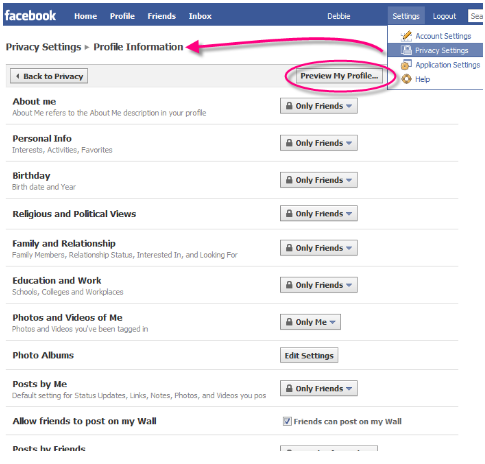Click the 'Birth date and Year' description text
The image size is (485, 464).
tap(44, 187)
